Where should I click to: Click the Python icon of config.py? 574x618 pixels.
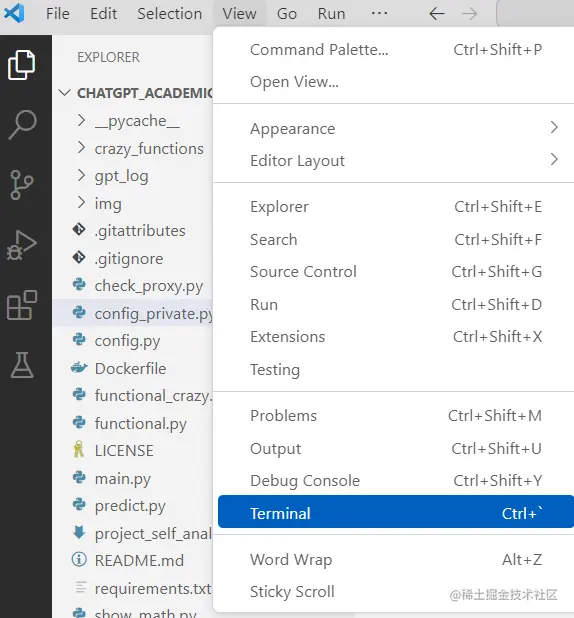[79, 339]
